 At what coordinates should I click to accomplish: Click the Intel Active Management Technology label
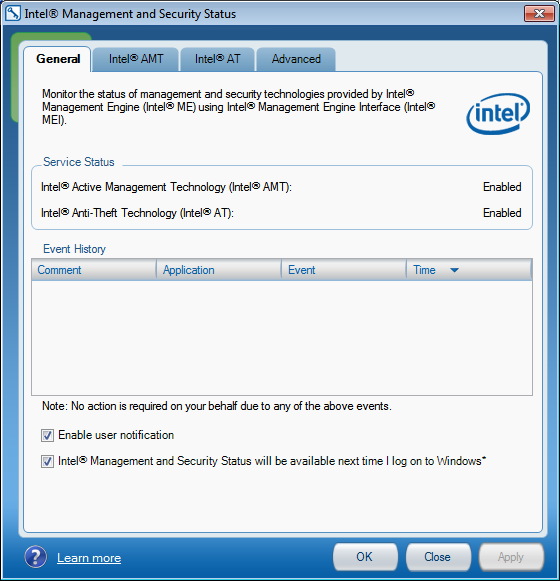[166, 187]
